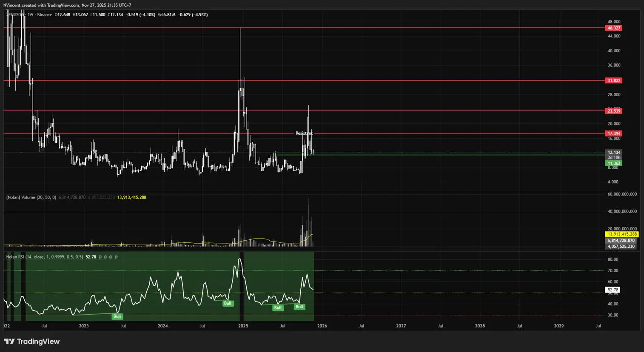This screenshot has width=644, height=352.
Task: Select the 17.394 red price label
Action: click(613, 133)
